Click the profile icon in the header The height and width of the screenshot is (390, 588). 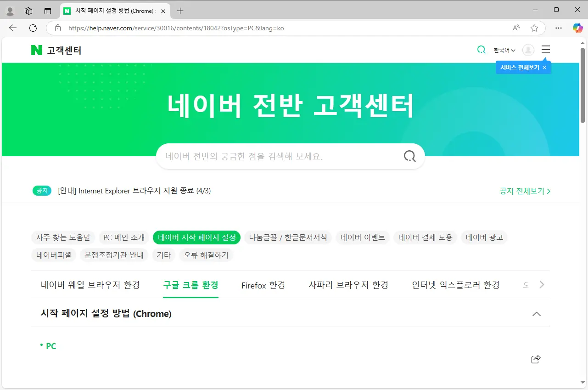click(x=528, y=50)
